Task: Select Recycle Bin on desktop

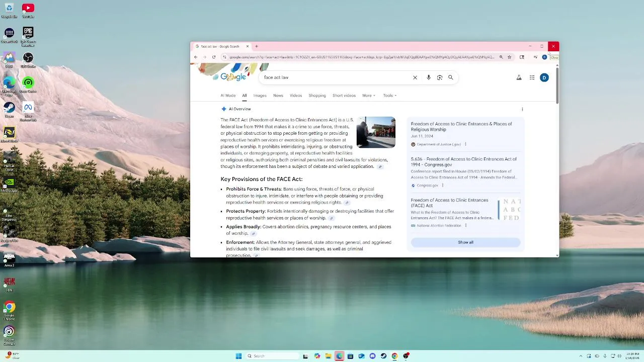Action: tap(9, 11)
